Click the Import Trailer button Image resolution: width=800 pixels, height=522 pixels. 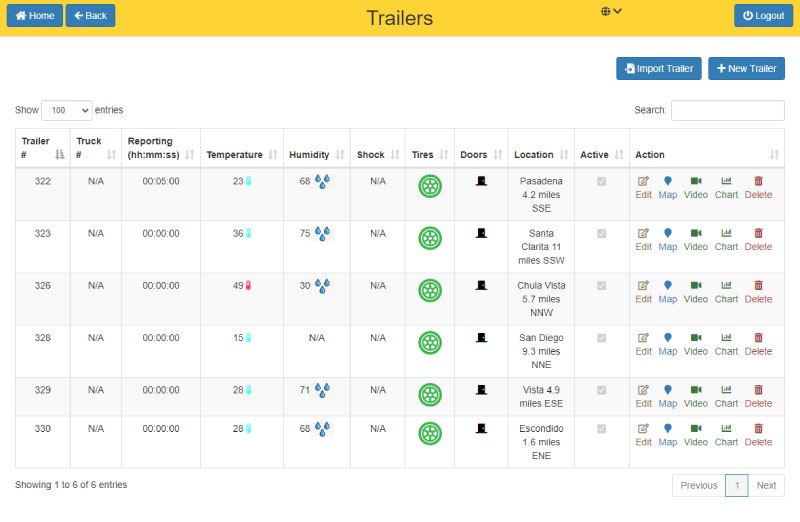[658, 69]
